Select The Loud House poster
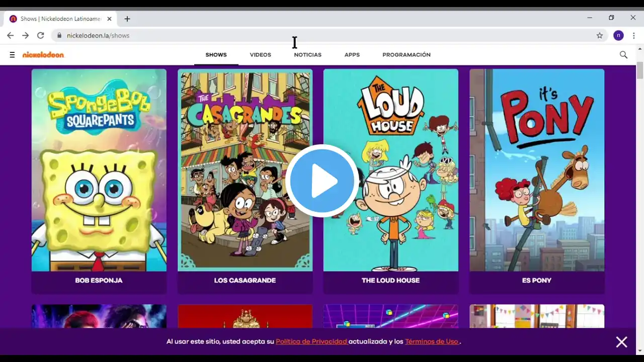 coord(391,170)
